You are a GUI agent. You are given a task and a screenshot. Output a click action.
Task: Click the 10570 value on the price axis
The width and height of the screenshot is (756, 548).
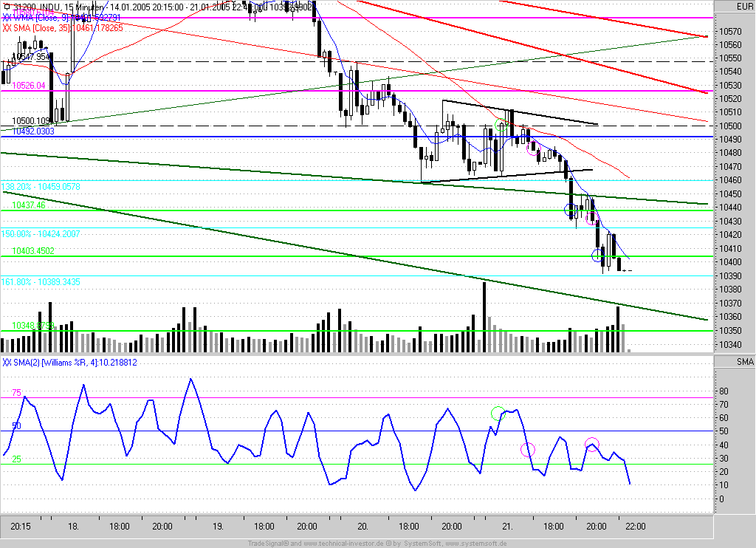(730, 31)
